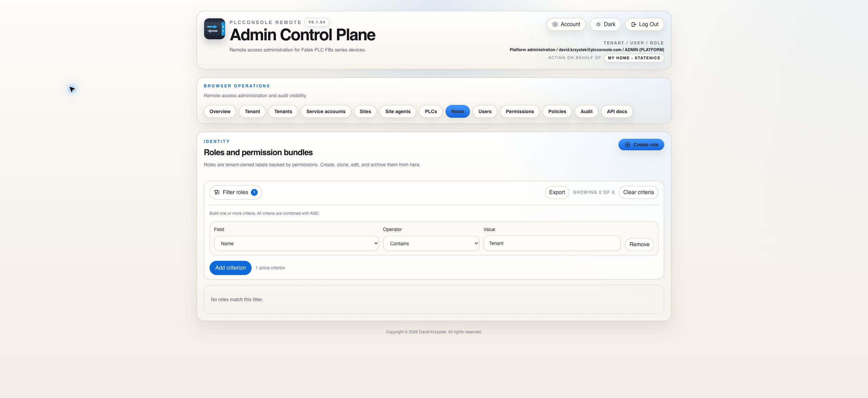
Task: Open Account settings gear icon
Action: click(x=555, y=24)
